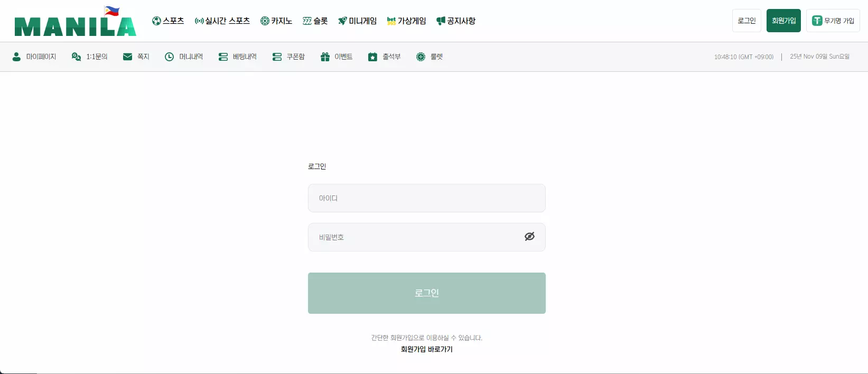Click the 미니게임 rocket icon
The height and width of the screenshot is (374, 868).
pos(342,21)
